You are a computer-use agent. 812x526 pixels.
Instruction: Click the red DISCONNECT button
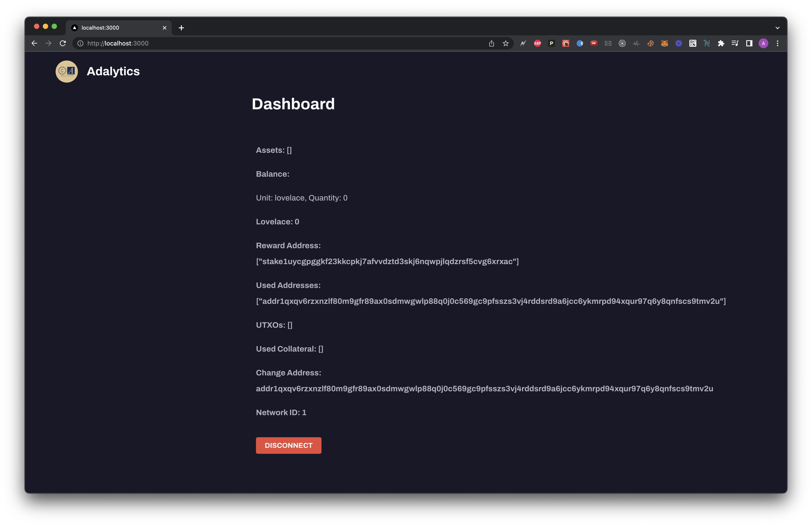click(288, 445)
